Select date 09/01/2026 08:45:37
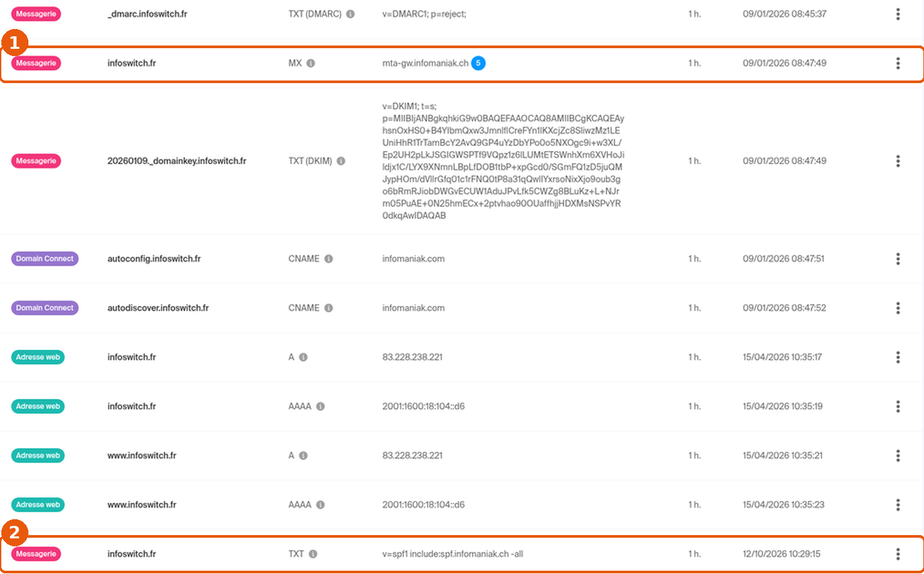924x574 pixels. tap(785, 14)
